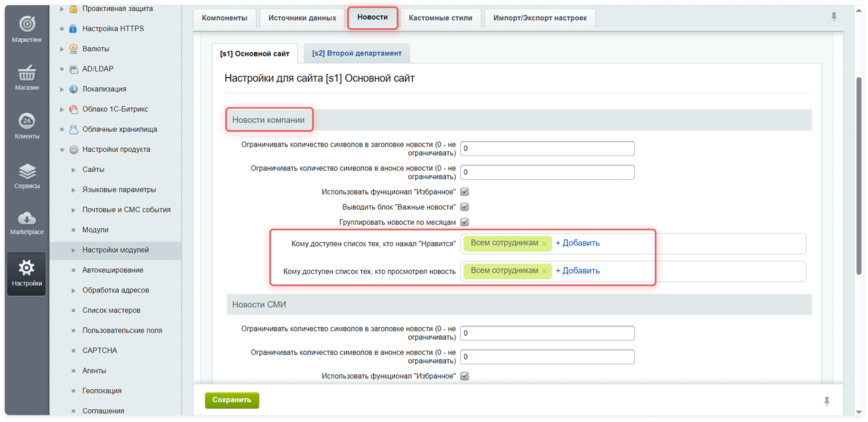Toggle 'Использовать функционал Избранное' in Новости компании
Viewport: 868px width, 422px height.
click(465, 192)
